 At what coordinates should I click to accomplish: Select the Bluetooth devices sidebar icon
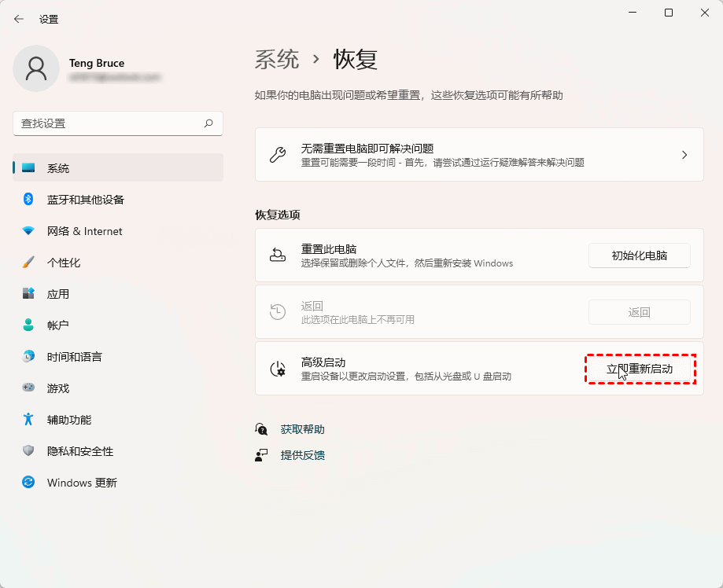coord(28,200)
